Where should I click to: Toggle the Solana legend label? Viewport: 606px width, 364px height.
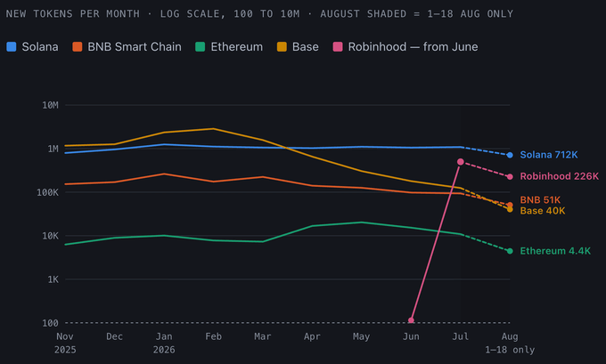tap(40, 47)
